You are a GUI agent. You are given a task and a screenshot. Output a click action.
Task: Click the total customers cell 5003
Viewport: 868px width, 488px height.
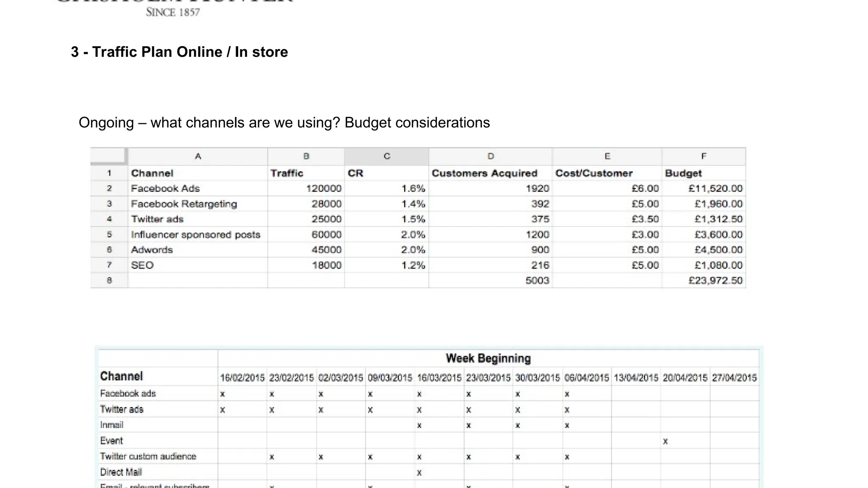(490, 280)
